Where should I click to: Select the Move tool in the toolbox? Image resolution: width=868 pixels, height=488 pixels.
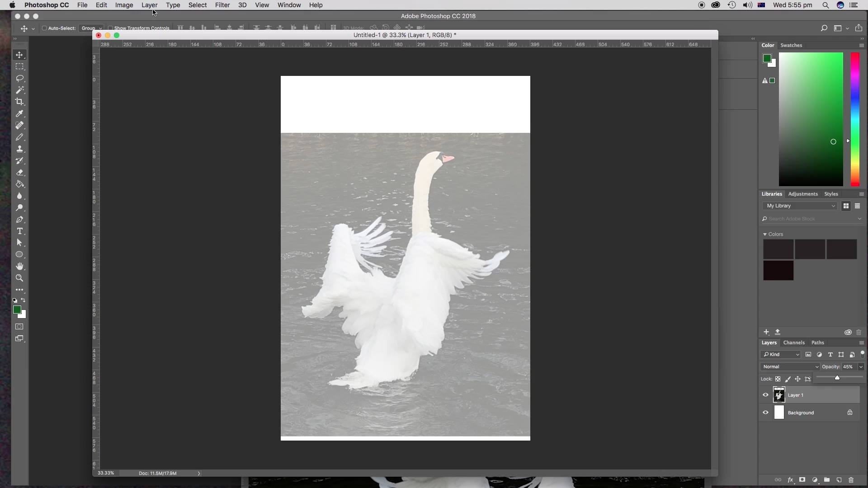(x=19, y=55)
